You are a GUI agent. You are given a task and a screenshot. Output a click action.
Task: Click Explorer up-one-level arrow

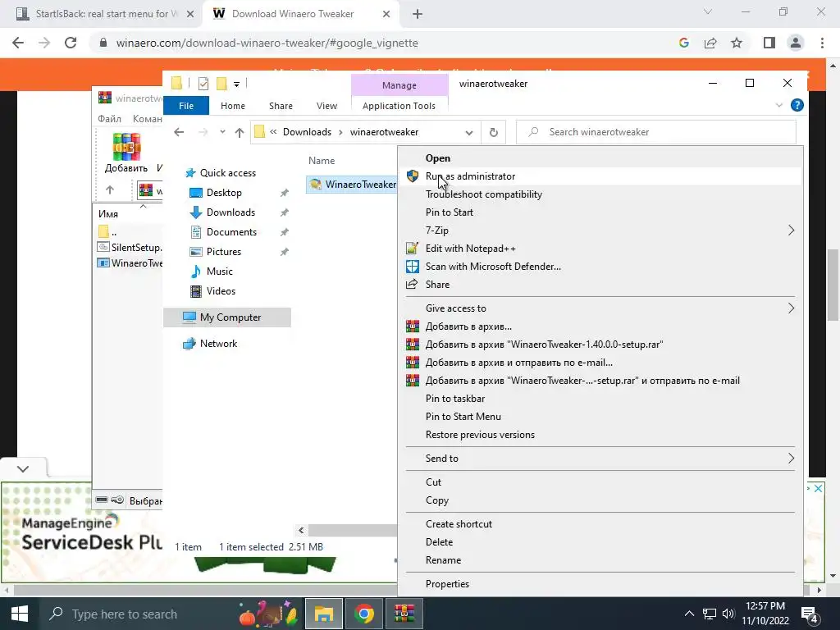click(x=239, y=132)
